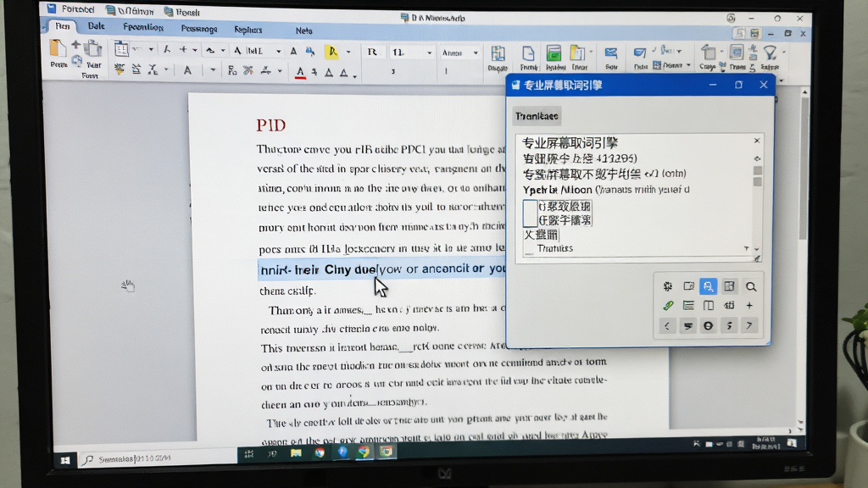
Task: Open File Explorer folder icon on taskbar
Action: (296, 453)
